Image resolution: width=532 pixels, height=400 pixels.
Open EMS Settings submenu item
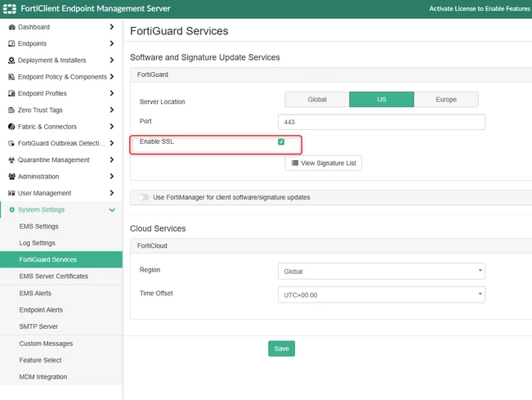[x=61, y=227]
